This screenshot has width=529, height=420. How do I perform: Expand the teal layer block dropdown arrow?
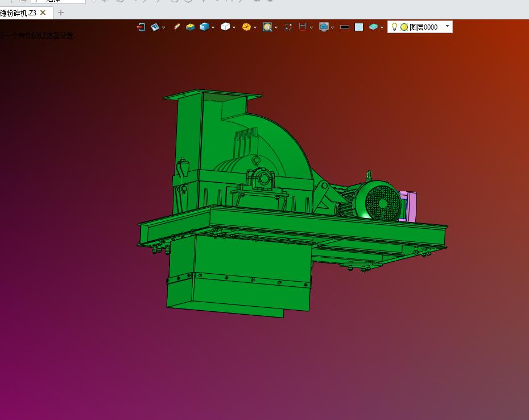click(x=382, y=27)
